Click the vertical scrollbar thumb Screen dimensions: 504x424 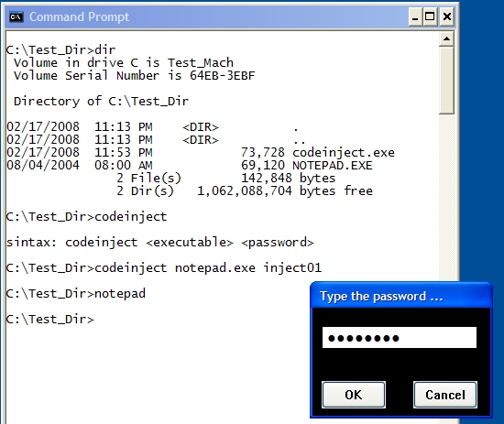click(x=446, y=81)
